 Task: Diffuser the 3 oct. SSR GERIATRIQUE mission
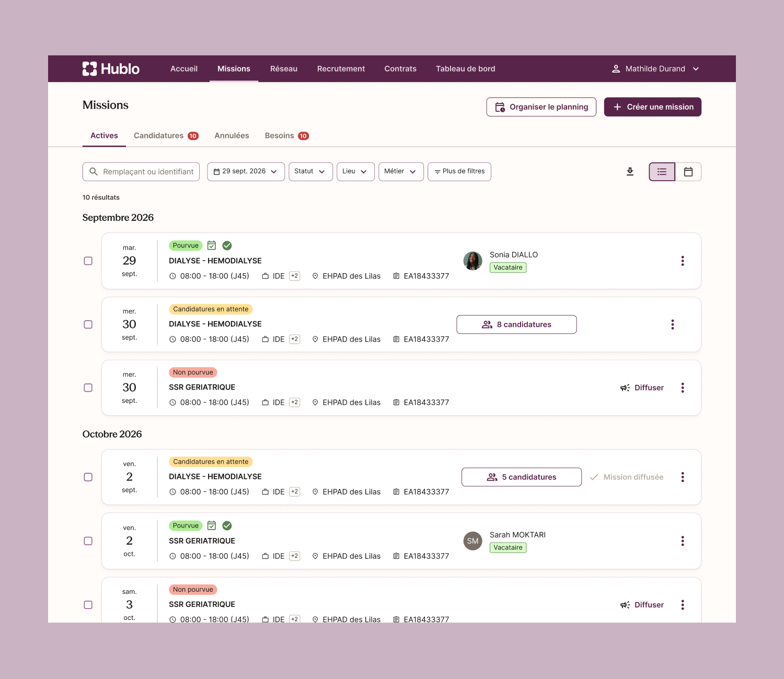tap(642, 605)
